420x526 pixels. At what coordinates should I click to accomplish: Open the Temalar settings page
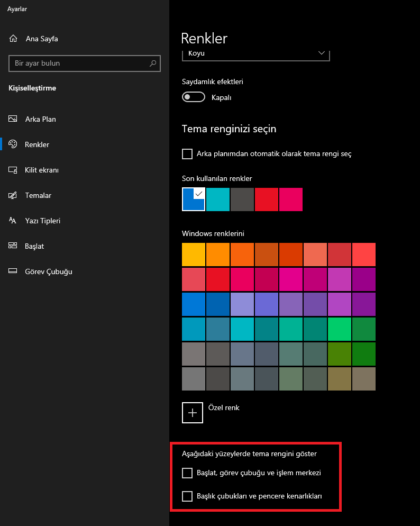pos(38,195)
